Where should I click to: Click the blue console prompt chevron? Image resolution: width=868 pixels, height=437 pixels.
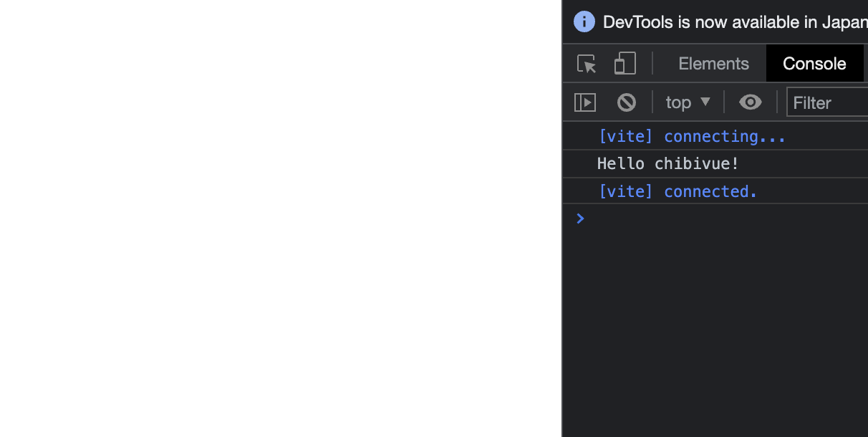580,218
